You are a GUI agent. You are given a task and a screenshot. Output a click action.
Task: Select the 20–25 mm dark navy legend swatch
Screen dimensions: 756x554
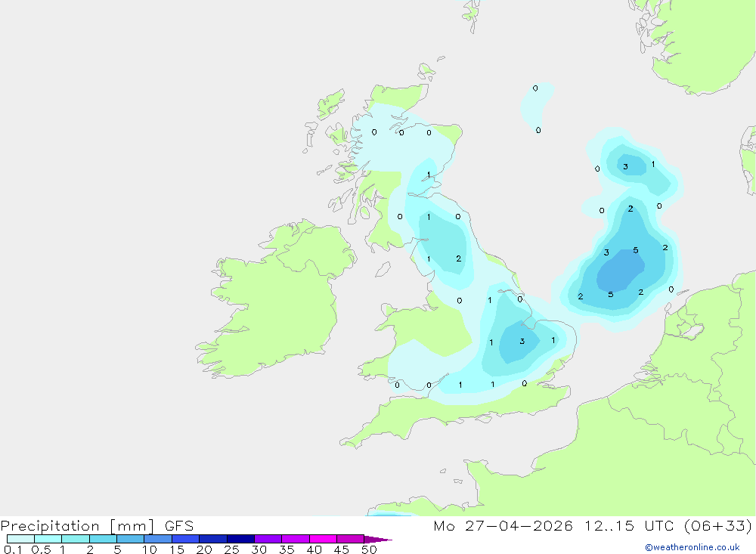tap(213, 539)
